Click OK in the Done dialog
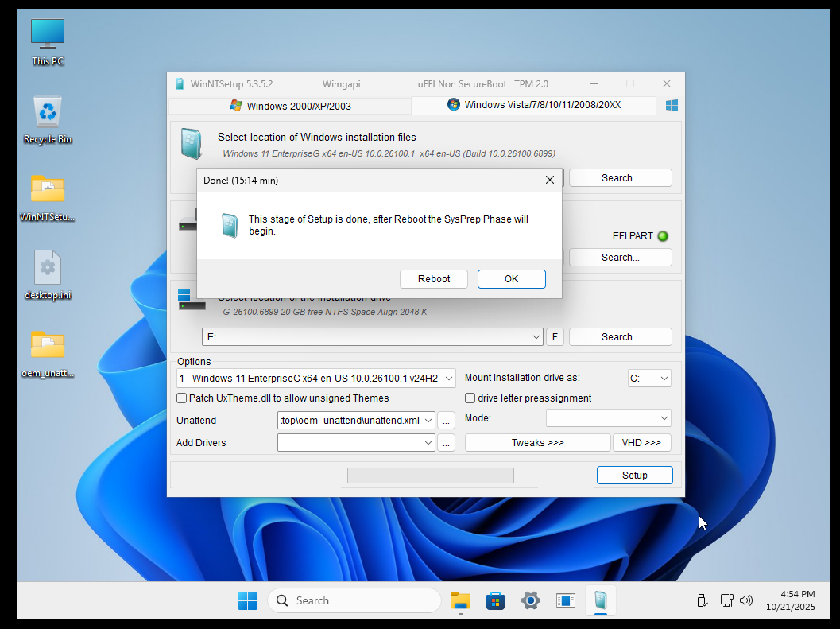This screenshot has height=629, width=840. 512,279
